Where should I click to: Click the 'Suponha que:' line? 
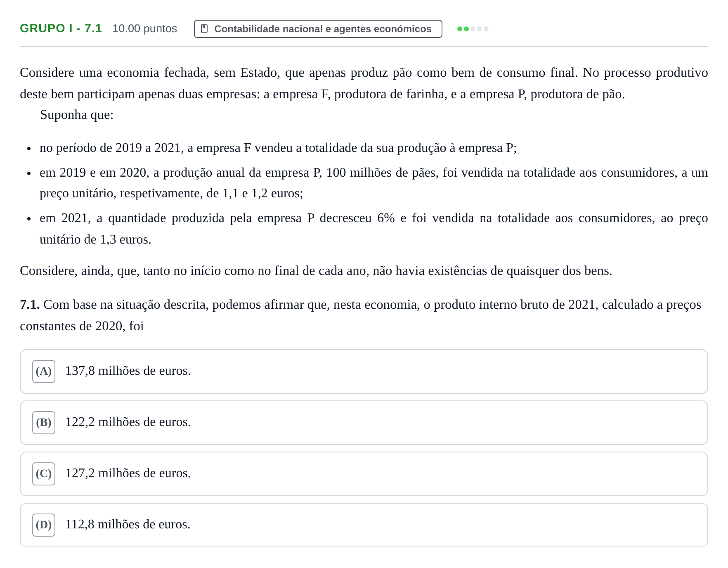pyautogui.click(x=77, y=115)
